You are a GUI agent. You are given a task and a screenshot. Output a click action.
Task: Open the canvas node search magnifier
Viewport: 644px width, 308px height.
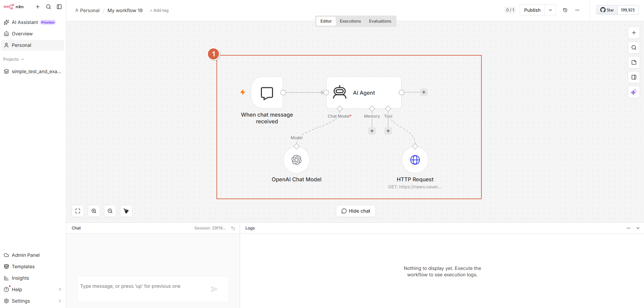coord(634,48)
